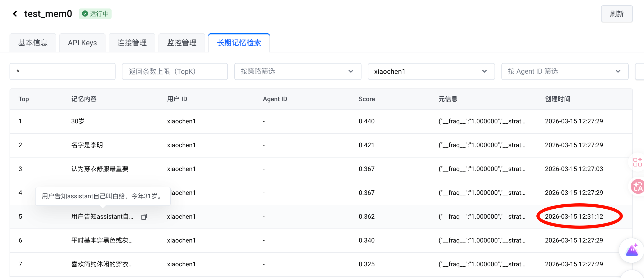644x278 pixels.
Task: Switch to the 基本信息 tab
Action: click(33, 43)
